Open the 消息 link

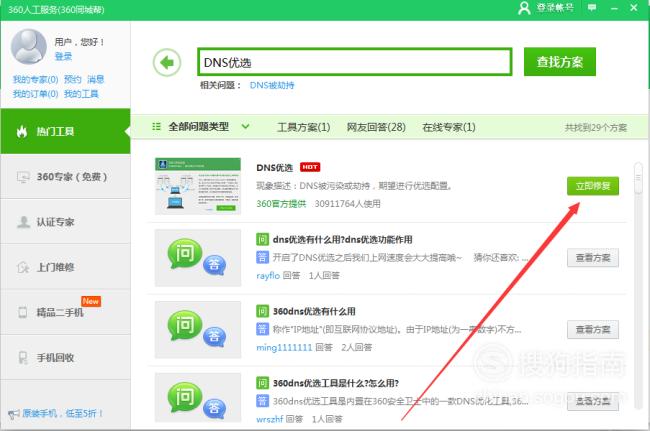tap(95, 79)
